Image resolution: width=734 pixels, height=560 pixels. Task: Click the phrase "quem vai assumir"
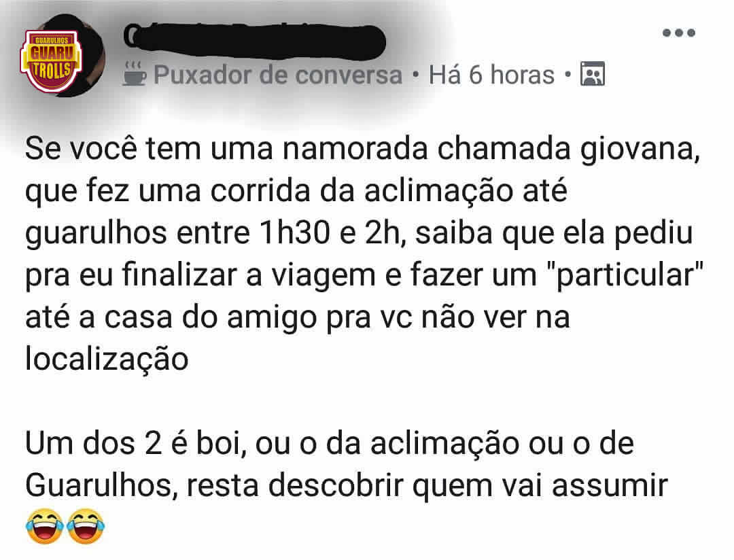540,485
